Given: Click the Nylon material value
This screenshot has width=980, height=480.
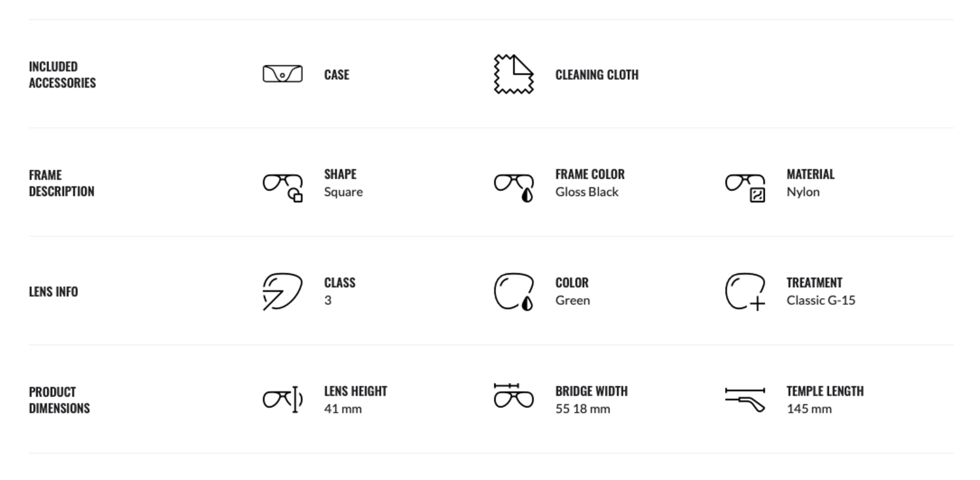Looking at the screenshot, I should click(803, 192).
